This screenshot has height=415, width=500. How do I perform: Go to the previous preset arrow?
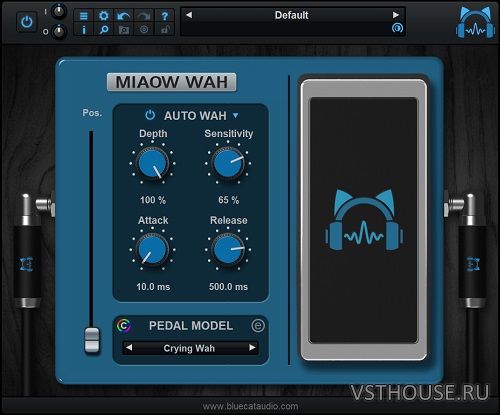[x=189, y=15]
